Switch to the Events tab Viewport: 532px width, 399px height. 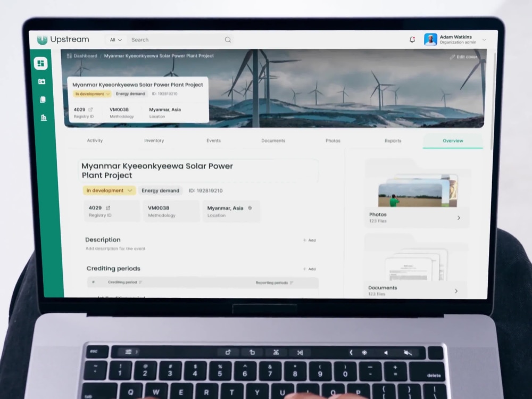coord(213,140)
